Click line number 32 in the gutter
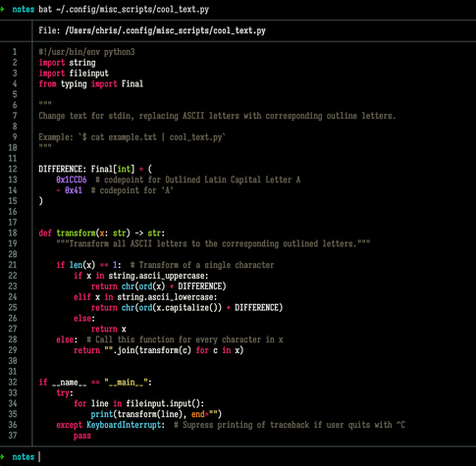The image size is (476, 466). coord(13,383)
